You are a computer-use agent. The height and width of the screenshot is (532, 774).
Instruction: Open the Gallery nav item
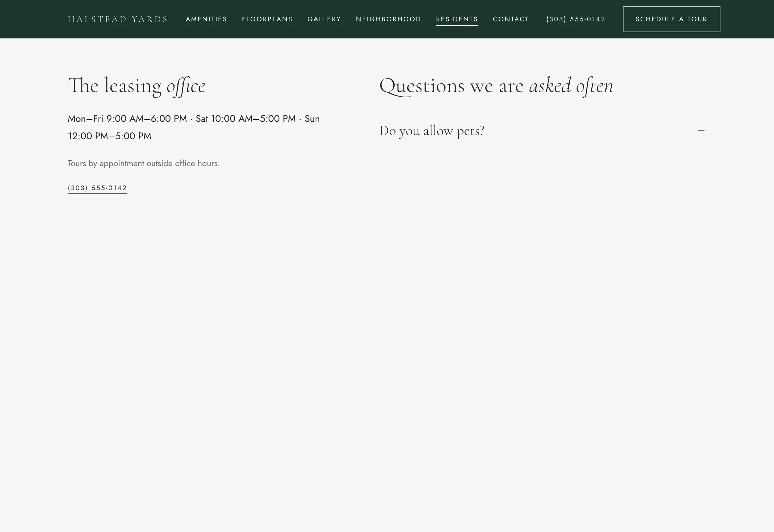coord(324,19)
